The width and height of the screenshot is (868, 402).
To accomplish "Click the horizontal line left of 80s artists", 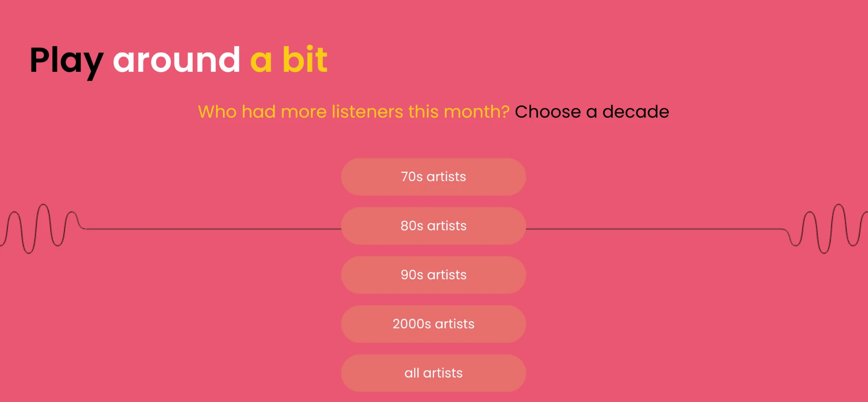I will [213, 229].
